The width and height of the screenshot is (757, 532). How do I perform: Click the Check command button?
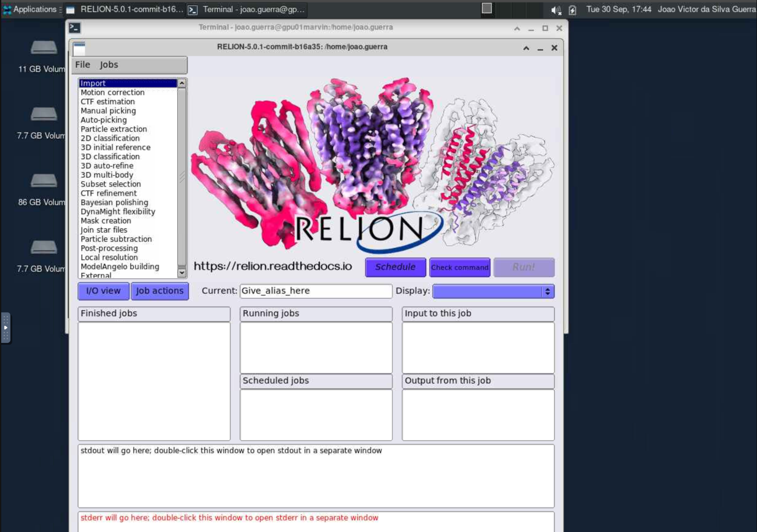tap(459, 267)
